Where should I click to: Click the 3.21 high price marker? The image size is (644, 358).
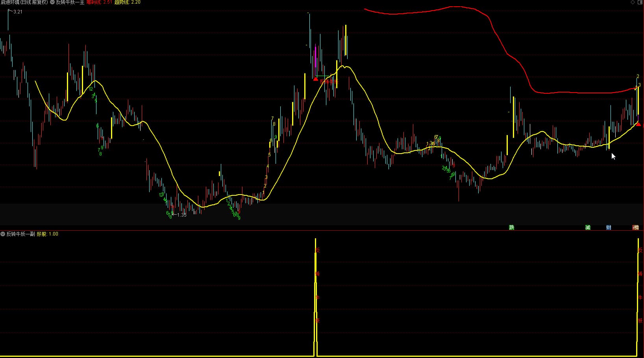click(x=18, y=12)
